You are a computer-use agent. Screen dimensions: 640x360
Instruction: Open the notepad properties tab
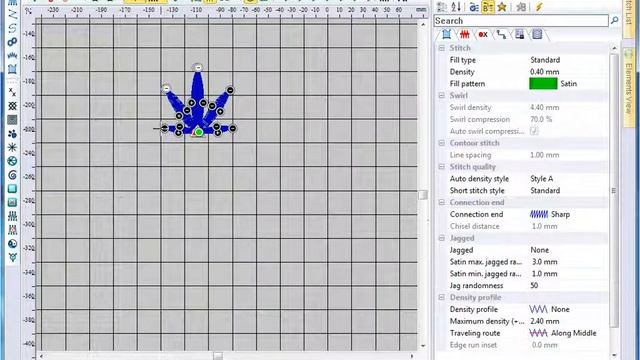(537, 35)
